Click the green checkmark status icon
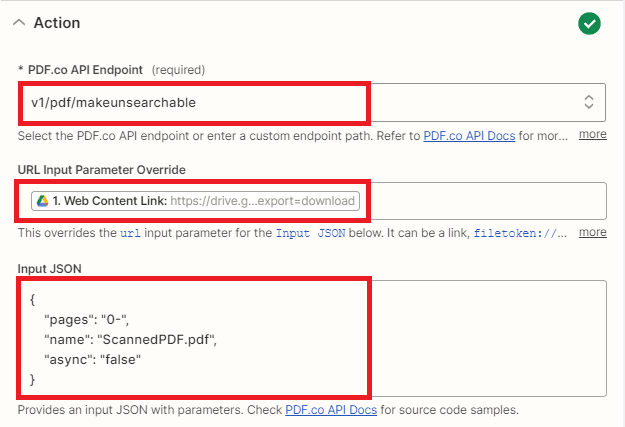The image size is (625, 427). (x=589, y=23)
